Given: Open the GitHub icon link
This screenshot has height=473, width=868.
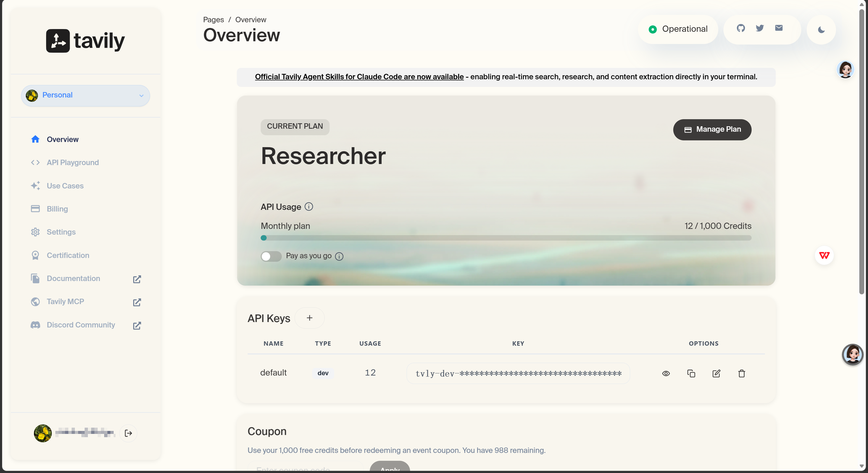Looking at the screenshot, I should click(741, 28).
